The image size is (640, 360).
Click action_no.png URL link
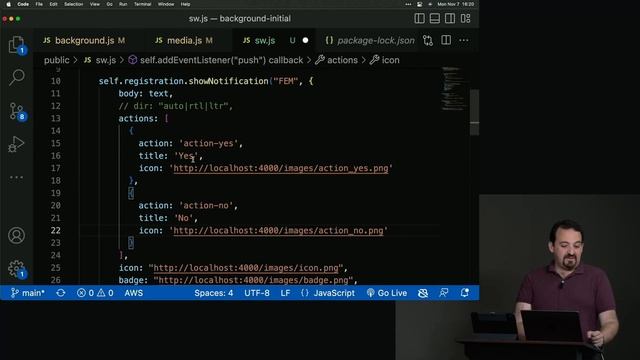point(278,231)
